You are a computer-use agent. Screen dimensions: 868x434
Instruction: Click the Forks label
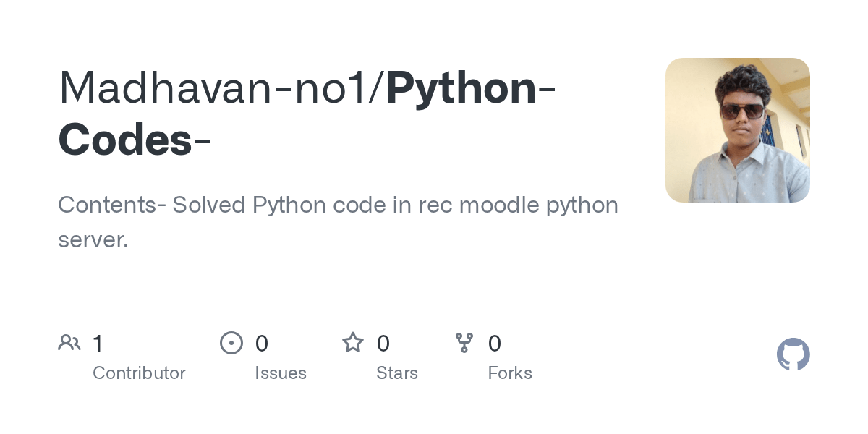(510, 373)
